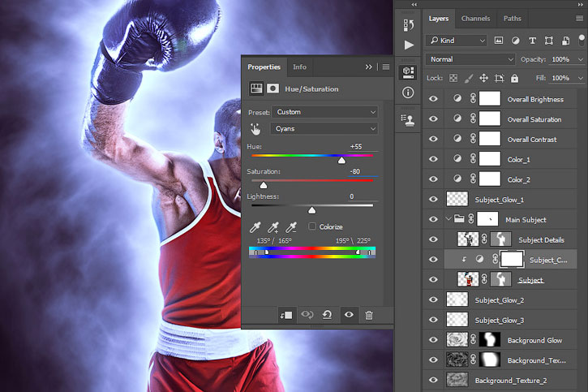This screenshot has height=392, width=588.
Task: Click clip to layer button in Properties
Action: 286,315
